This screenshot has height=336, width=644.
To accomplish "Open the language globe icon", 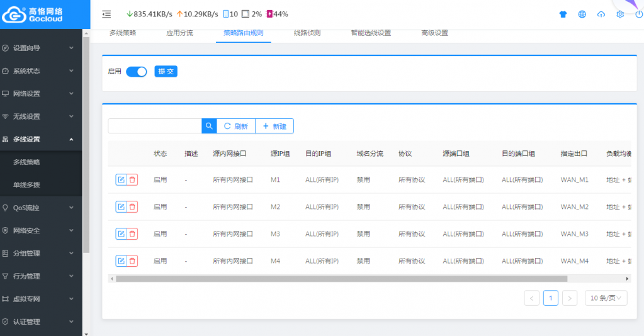I will (x=582, y=14).
